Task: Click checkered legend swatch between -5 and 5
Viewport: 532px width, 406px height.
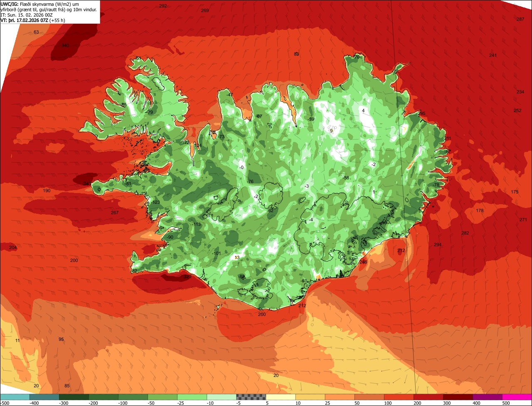Action: [x=251, y=397]
